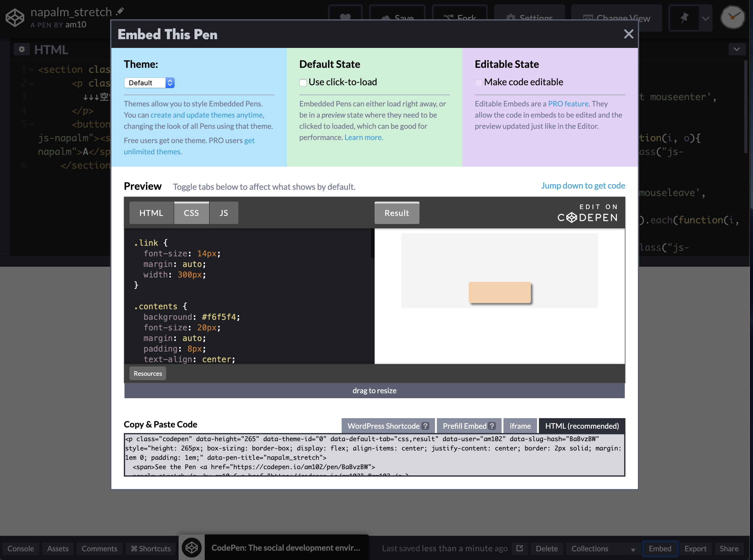Click the Share button in footer
This screenshot has height=560, width=753.
(729, 548)
